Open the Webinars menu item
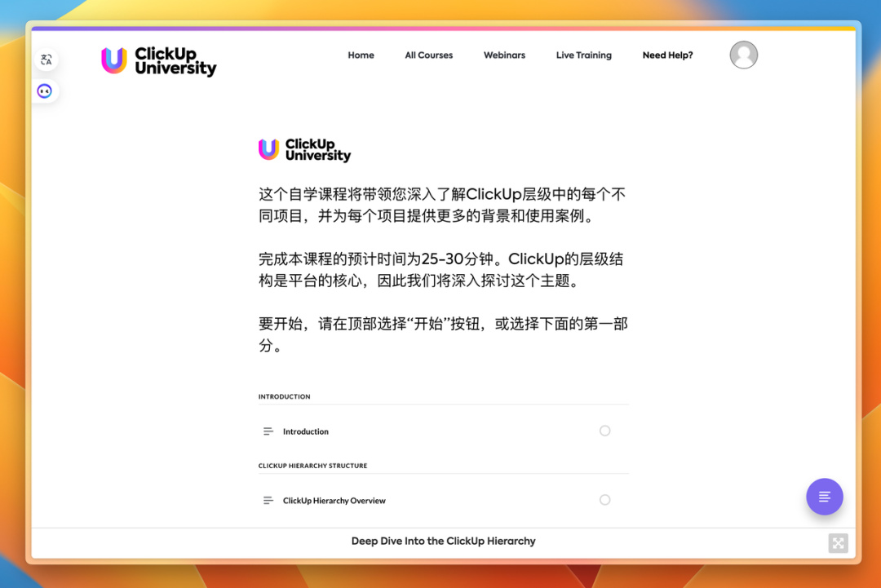 [505, 55]
